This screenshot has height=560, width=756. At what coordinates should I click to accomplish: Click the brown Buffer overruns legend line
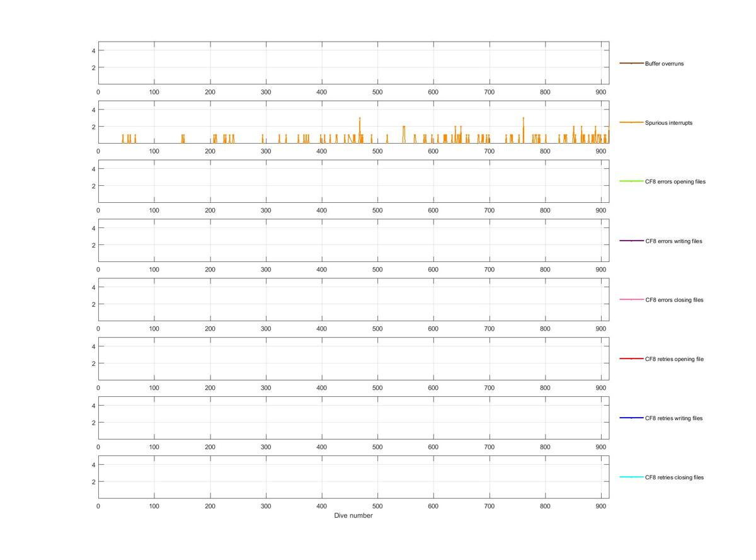point(631,63)
